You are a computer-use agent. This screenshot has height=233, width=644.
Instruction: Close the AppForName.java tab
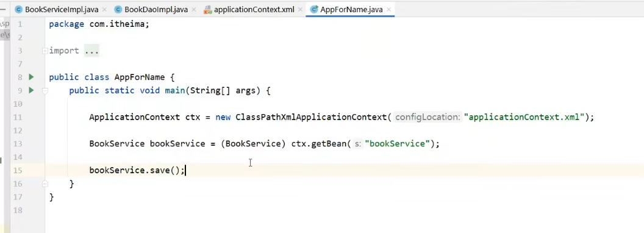click(388, 9)
